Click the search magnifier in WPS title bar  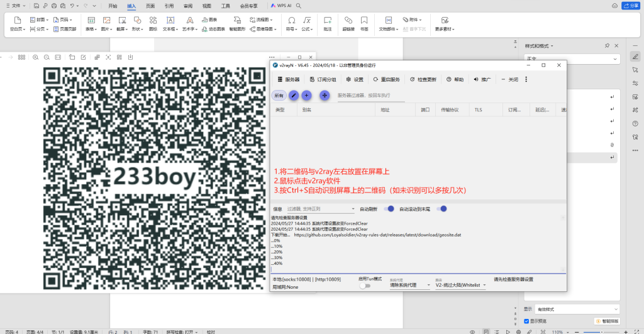[x=299, y=6]
